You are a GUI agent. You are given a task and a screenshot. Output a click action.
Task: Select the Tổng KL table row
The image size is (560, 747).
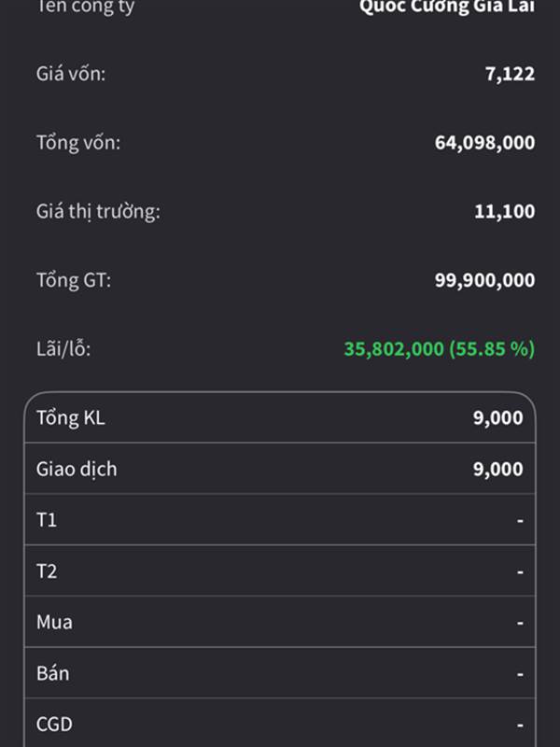pyautogui.click(x=280, y=417)
